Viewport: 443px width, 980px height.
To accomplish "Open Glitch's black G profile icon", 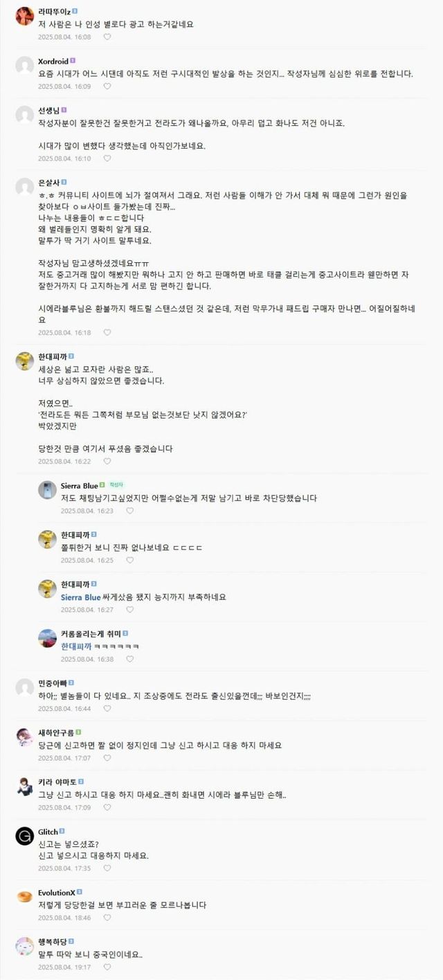I will coord(25,837).
